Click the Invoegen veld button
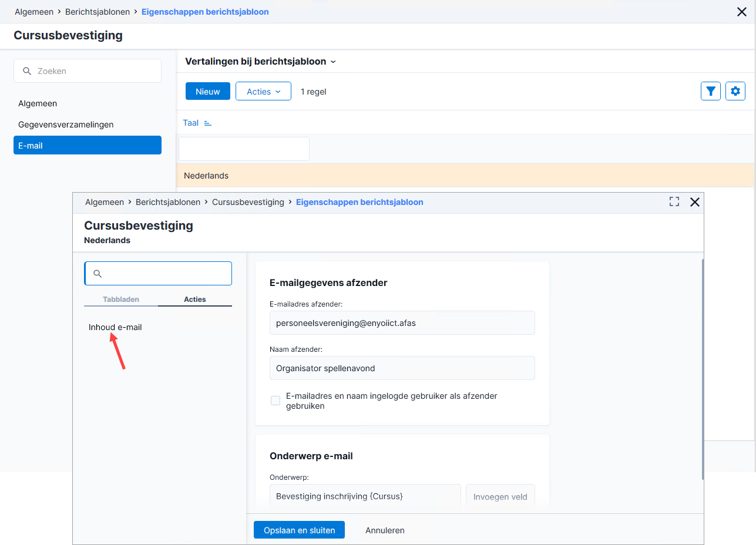This screenshot has height=545, width=756. tap(500, 496)
